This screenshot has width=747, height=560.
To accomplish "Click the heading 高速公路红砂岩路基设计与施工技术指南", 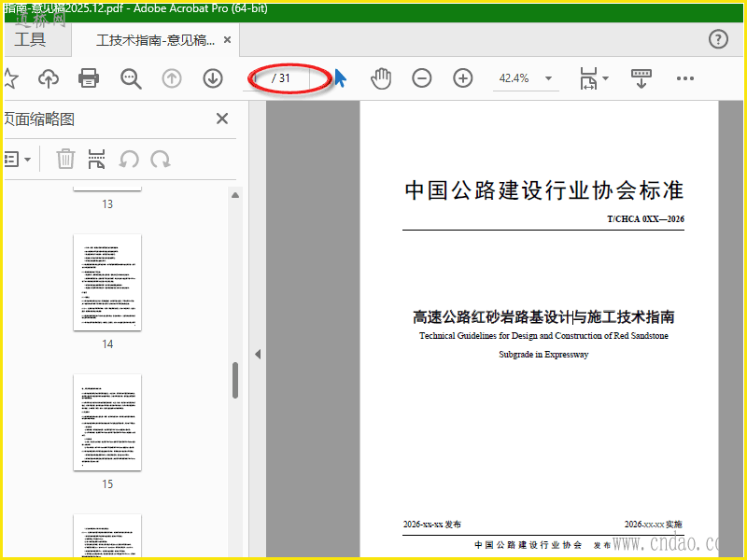I will click(543, 316).
